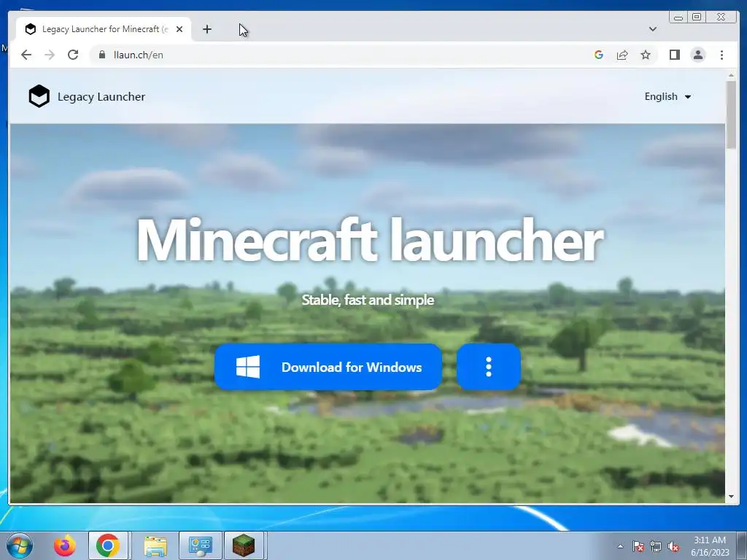Open the Minecraft grass block taskbar icon

[x=244, y=545]
